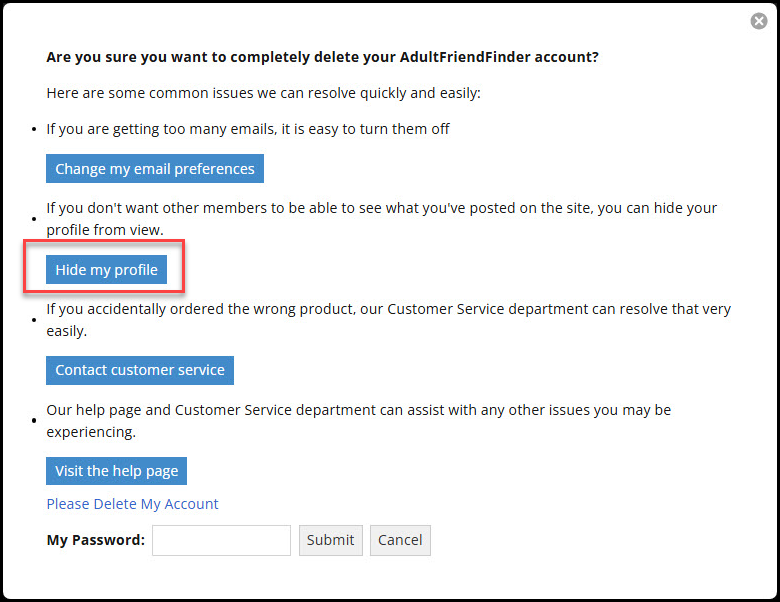Screen dimensions: 780x602
Task: Click text about hiding your profile from view
Action: coord(382,219)
